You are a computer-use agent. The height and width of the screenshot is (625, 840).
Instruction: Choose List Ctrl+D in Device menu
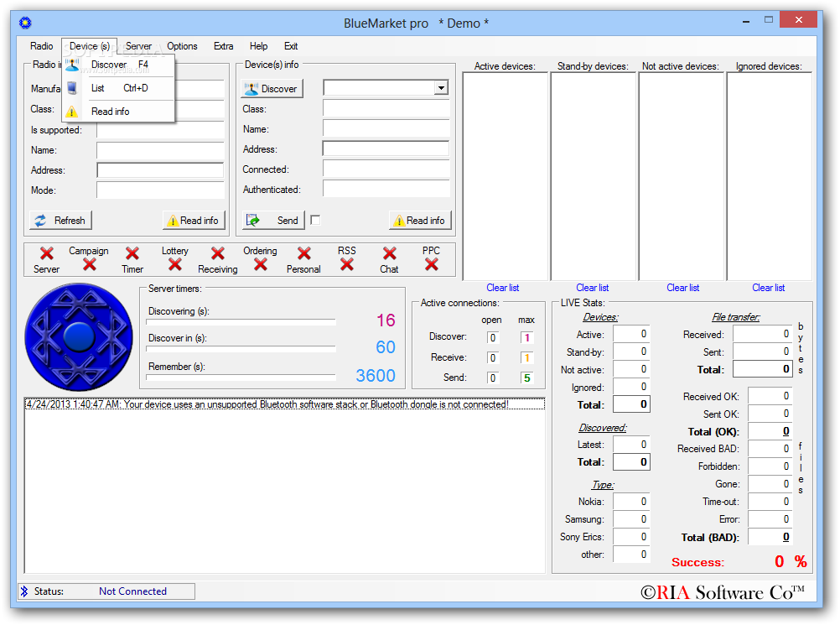pos(118,88)
